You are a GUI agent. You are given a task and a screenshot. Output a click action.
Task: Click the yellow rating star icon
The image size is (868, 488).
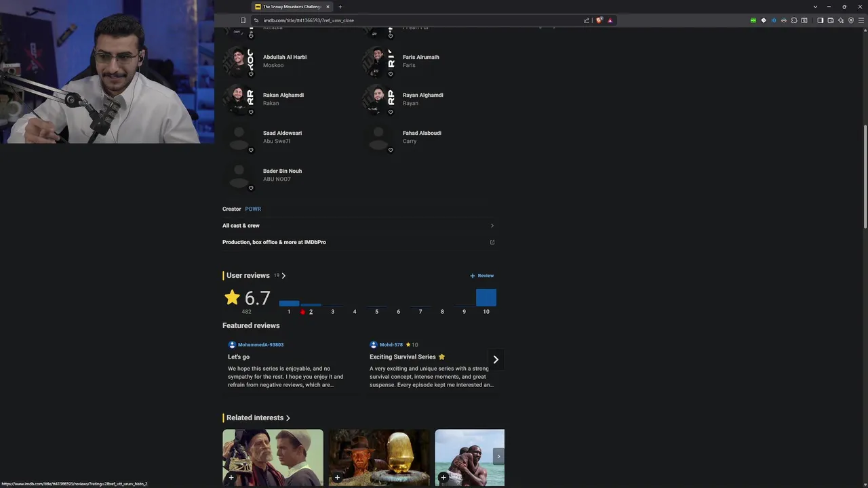232,297
